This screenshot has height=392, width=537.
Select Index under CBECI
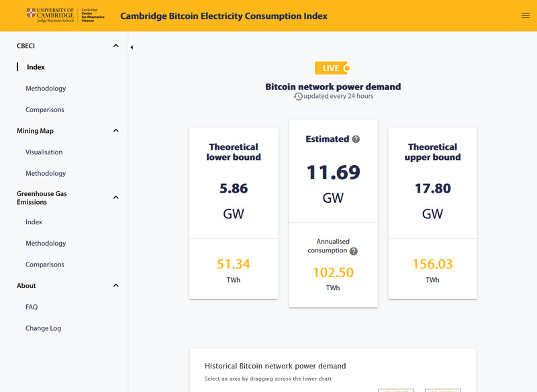click(x=36, y=67)
